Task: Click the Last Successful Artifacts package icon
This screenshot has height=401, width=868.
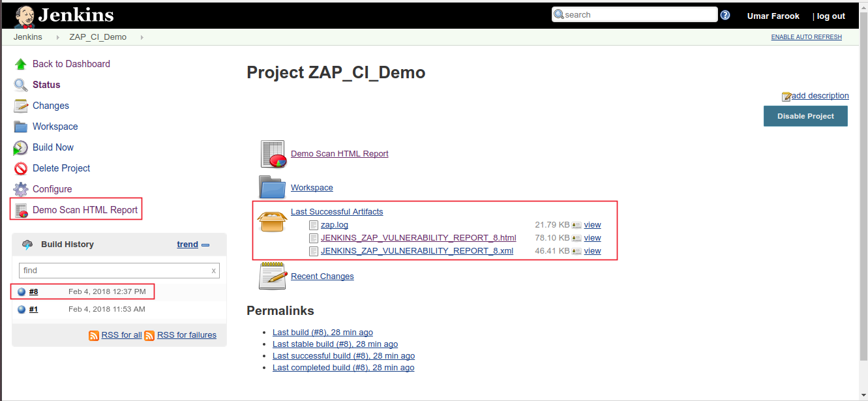Action: 272,221
